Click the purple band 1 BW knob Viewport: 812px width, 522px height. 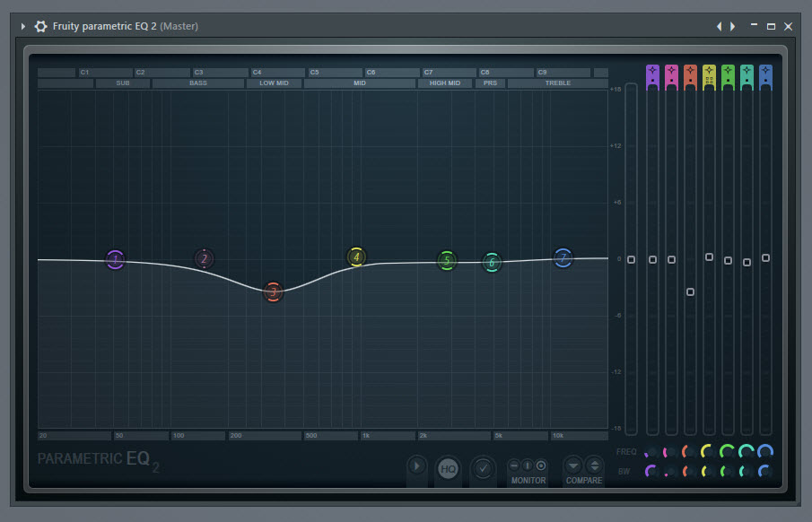651,471
